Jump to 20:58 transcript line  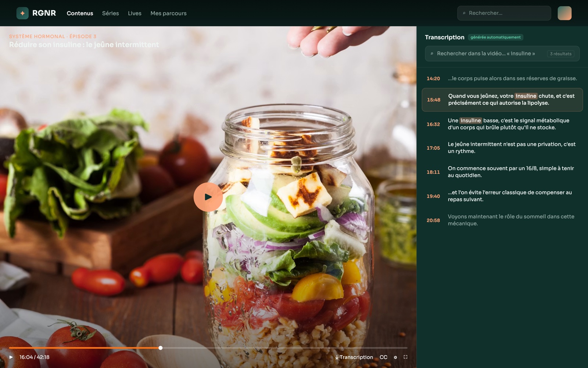(x=502, y=220)
